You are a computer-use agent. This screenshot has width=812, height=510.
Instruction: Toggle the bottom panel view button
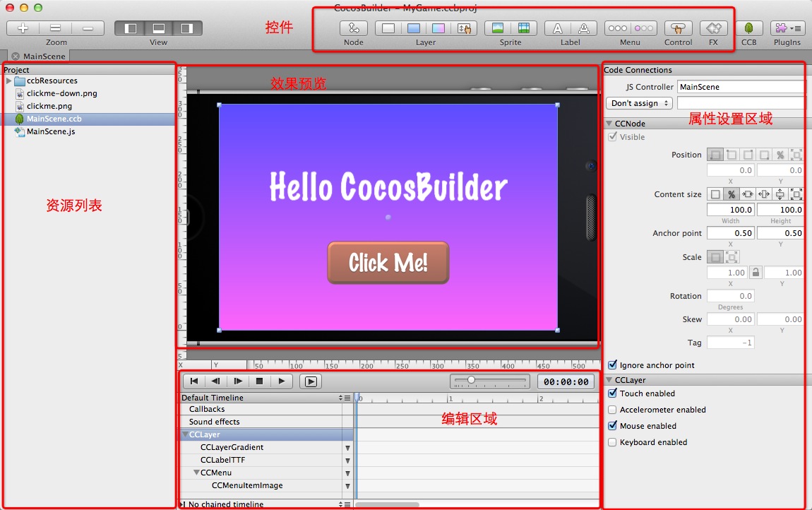coord(159,28)
